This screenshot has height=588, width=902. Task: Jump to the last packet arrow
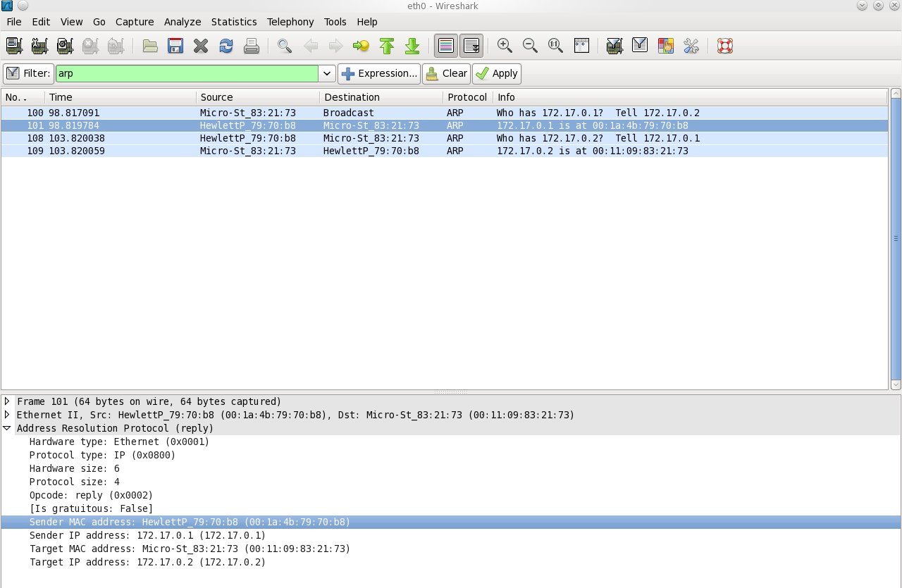click(x=412, y=46)
